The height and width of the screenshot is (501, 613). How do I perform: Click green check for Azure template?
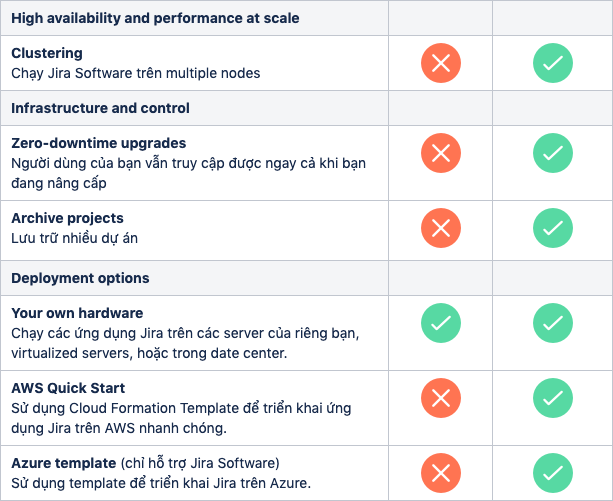tap(553, 473)
